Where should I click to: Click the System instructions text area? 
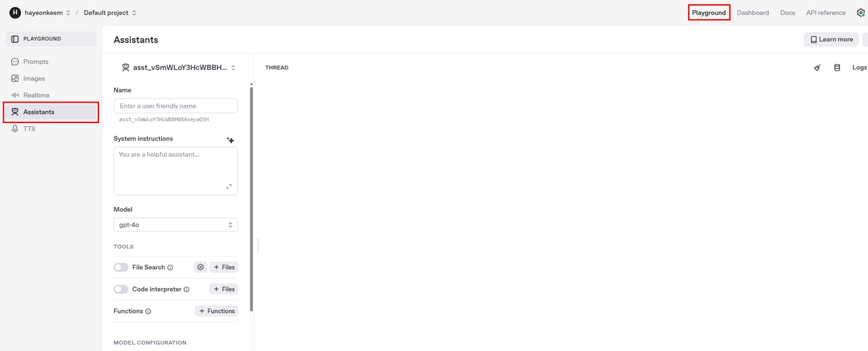click(x=175, y=171)
